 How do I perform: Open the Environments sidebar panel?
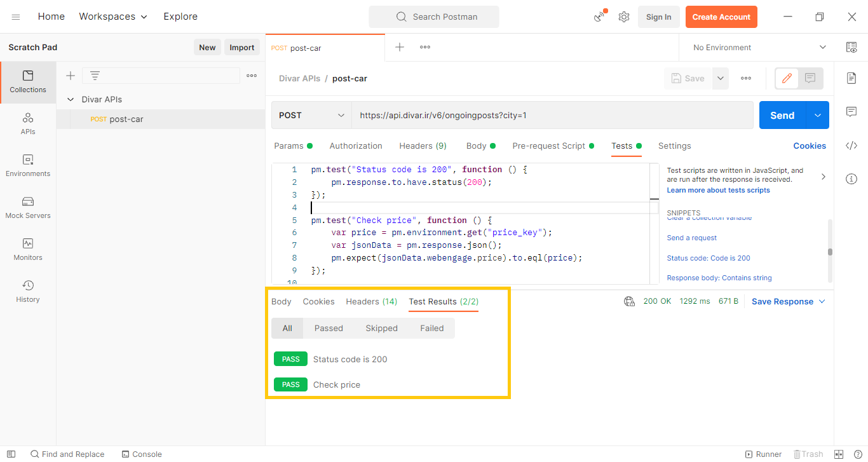(x=28, y=166)
